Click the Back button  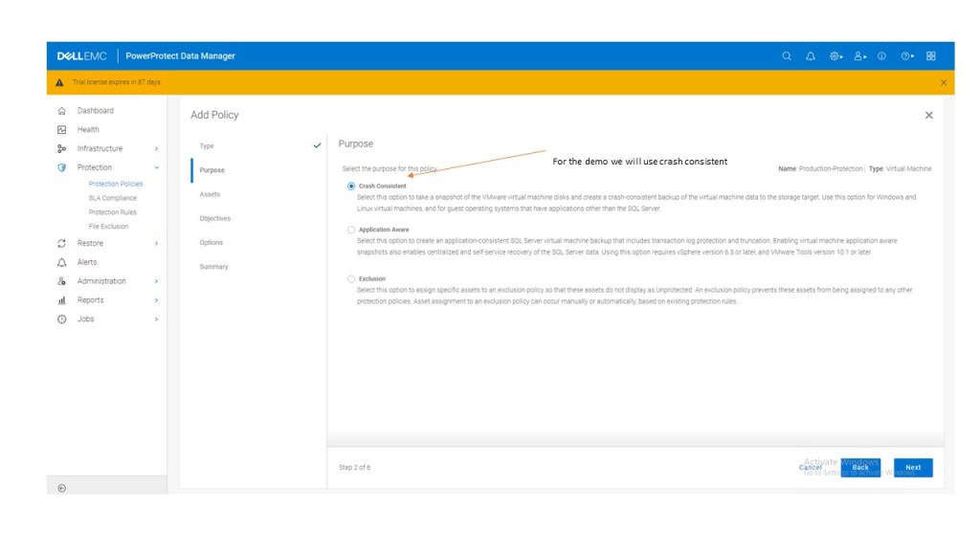tap(860, 468)
